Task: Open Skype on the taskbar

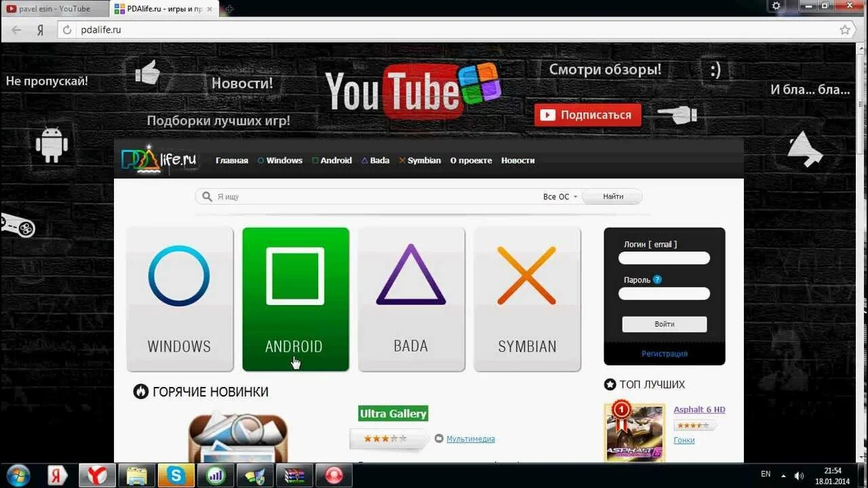Action: point(176,475)
